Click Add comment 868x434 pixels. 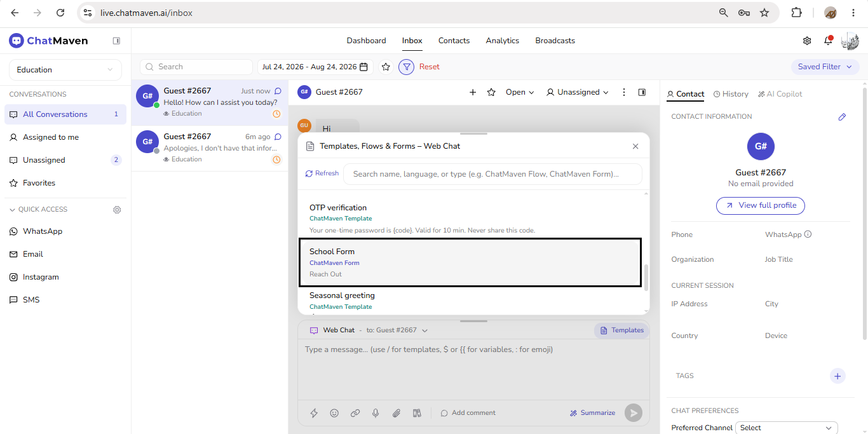[x=468, y=413]
